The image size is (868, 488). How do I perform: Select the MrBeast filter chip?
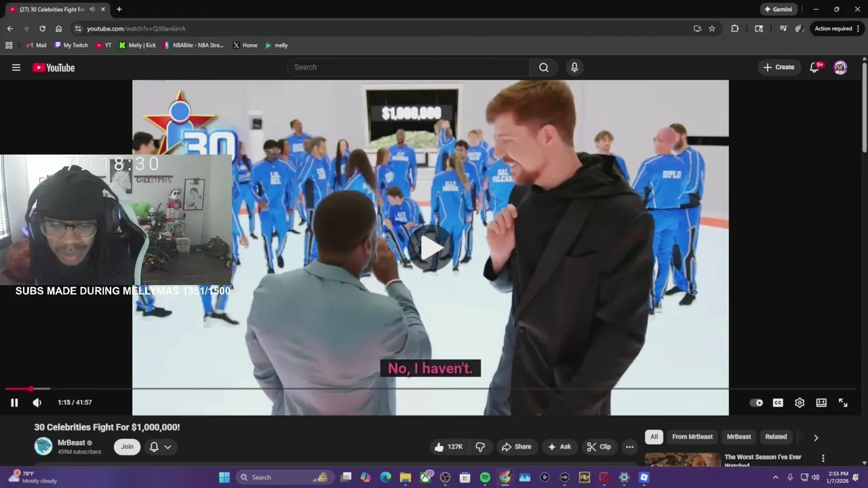738,436
